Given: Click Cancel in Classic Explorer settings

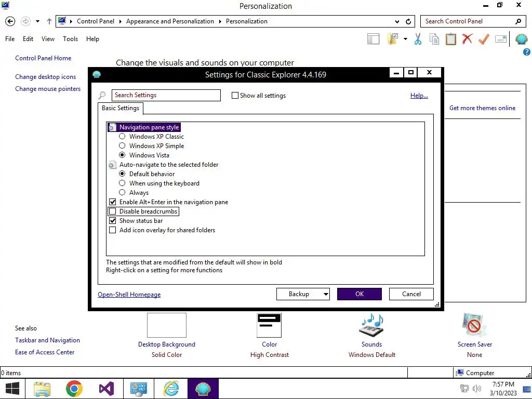Looking at the screenshot, I should click(411, 294).
